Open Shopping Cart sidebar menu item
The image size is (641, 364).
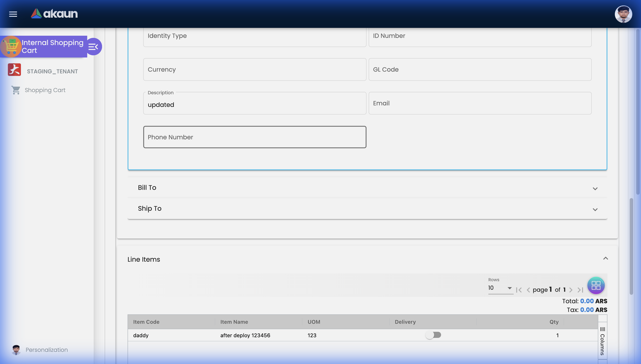click(45, 90)
